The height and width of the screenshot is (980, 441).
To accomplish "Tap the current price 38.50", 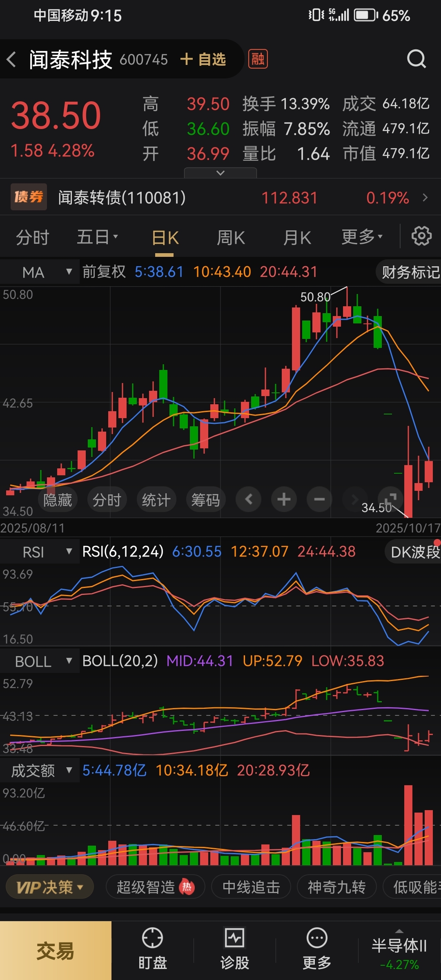I will (56, 116).
